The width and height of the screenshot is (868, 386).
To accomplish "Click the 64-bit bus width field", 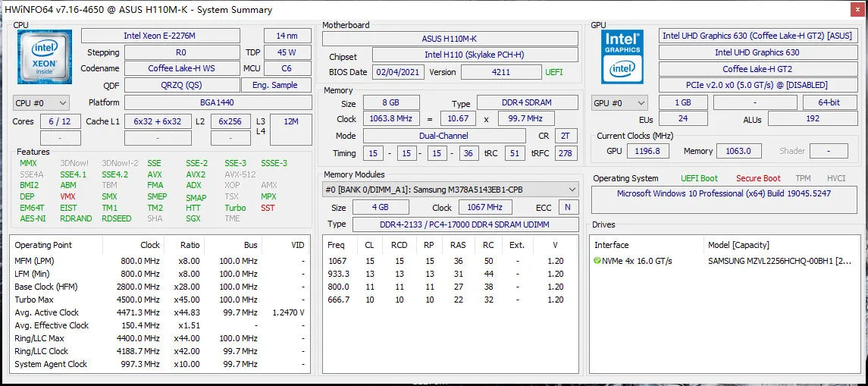I will 829,103.
